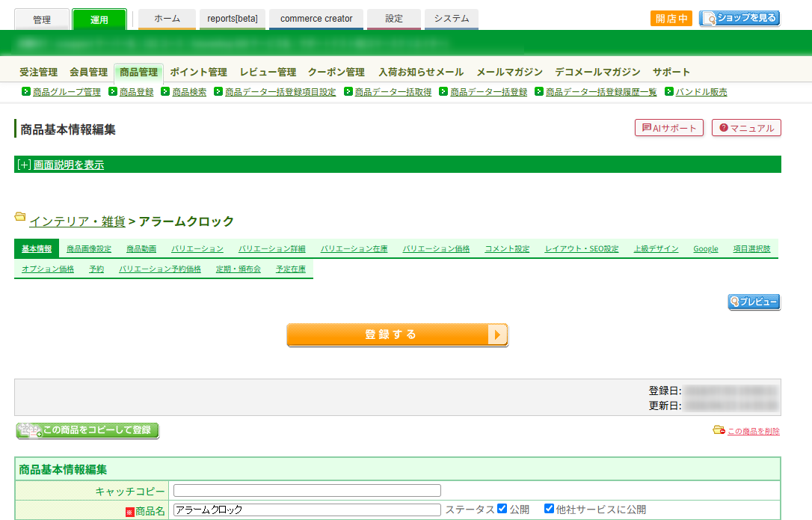Open メールマガジン menu
This screenshot has height=520, width=812.
point(510,72)
